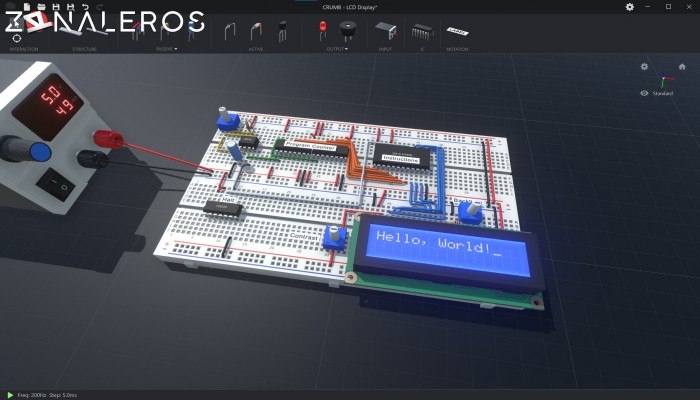
Task: Click the Interaction section label
Action: tap(24, 49)
